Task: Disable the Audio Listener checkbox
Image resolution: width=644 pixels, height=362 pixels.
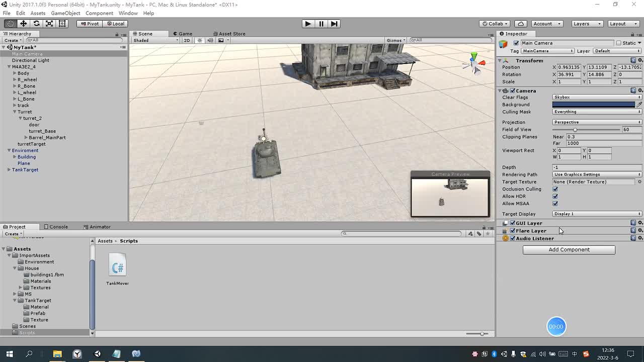Action: (x=512, y=238)
